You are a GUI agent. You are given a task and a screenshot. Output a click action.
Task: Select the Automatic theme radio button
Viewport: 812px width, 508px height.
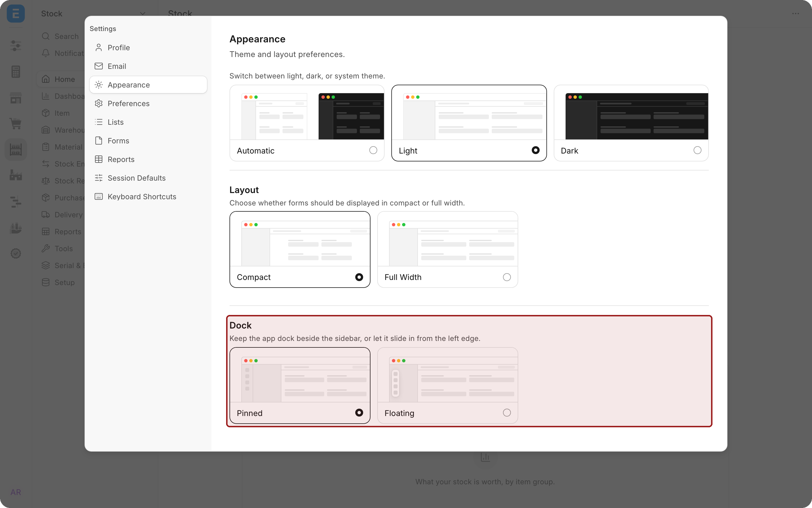coord(373,150)
